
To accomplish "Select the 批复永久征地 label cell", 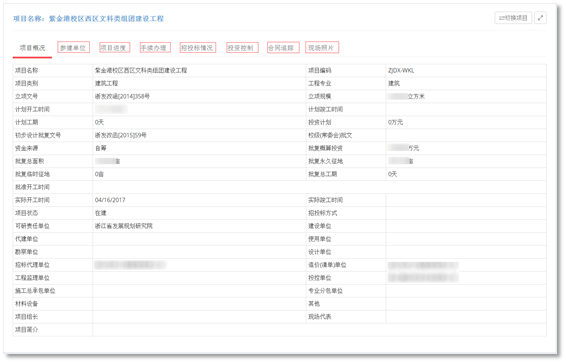I will (346, 161).
